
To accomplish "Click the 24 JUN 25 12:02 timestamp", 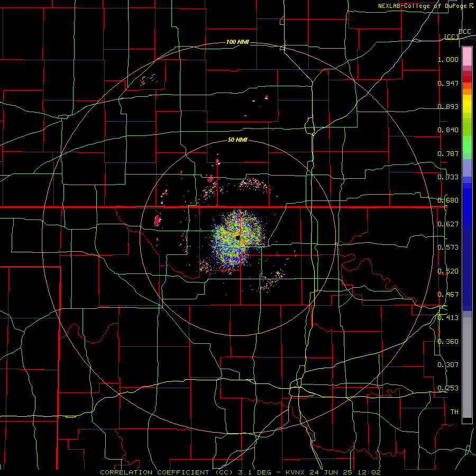I will (x=345, y=472).
